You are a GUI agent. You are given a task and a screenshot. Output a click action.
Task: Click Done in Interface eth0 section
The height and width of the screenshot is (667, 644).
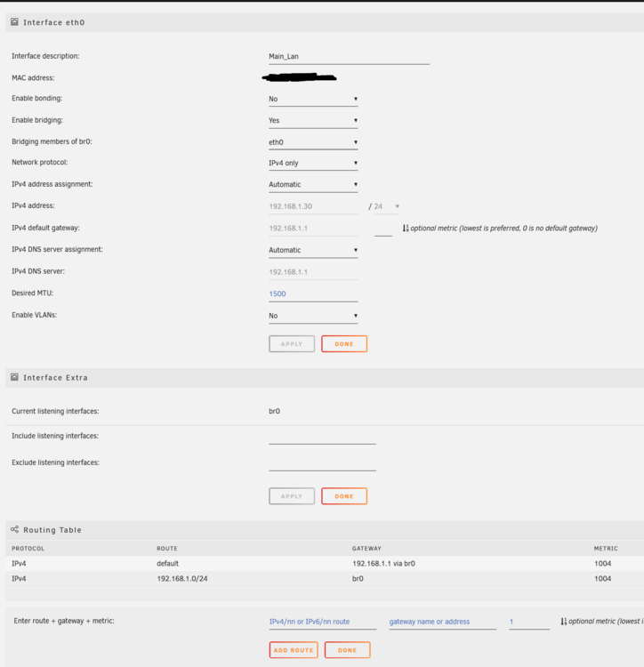click(x=344, y=343)
